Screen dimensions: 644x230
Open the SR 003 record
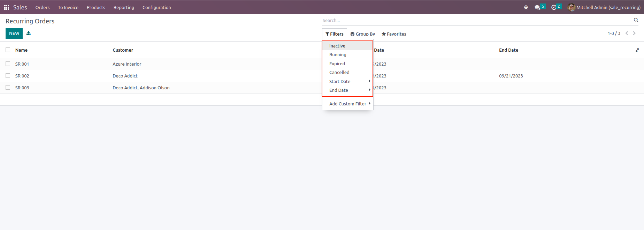22,88
